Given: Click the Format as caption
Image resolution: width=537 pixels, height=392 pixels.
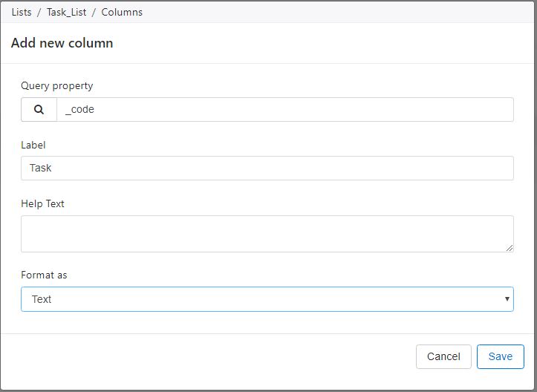Looking at the screenshot, I should [x=44, y=275].
